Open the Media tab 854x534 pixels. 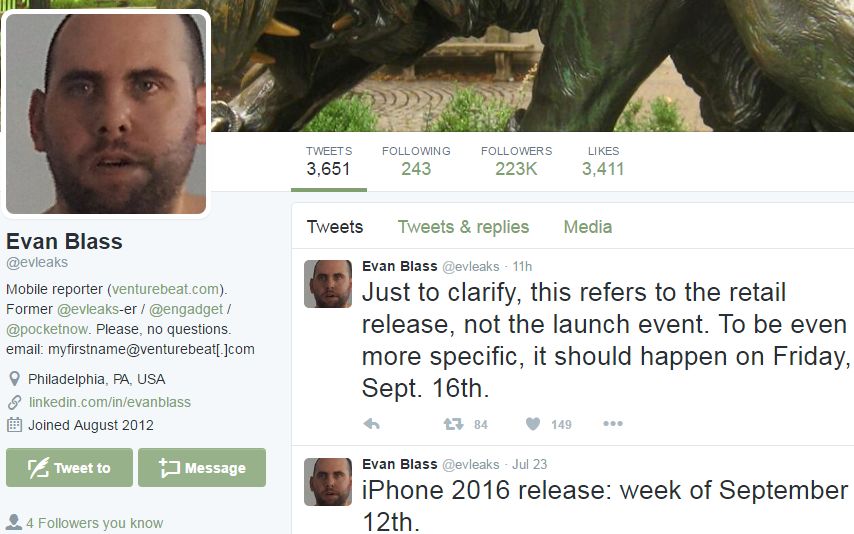click(588, 227)
